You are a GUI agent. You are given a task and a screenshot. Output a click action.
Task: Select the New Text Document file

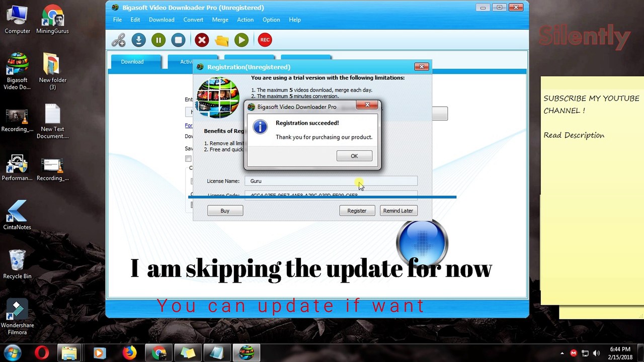(x=52, y=122)
